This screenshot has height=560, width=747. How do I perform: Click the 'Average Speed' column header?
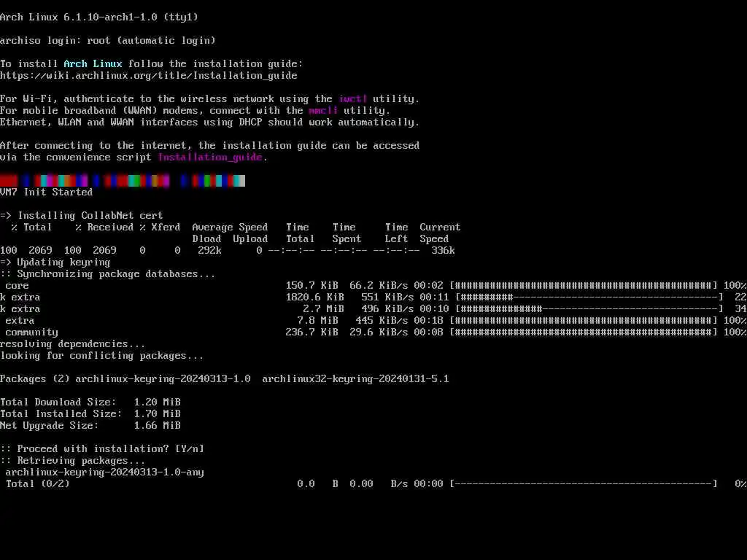coord(230,227)
